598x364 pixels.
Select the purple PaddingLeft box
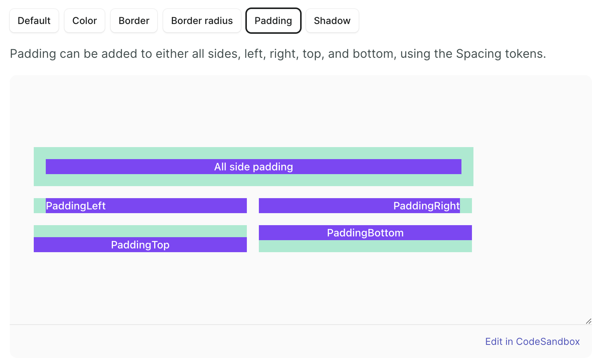point(146,206)
